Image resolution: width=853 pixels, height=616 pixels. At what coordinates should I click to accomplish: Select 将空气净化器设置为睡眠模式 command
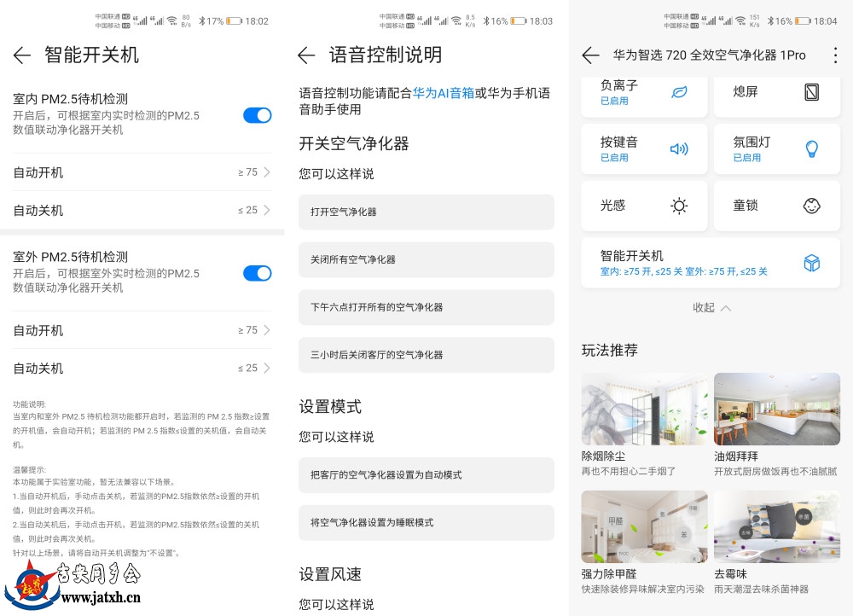click(x=426, y=522)
